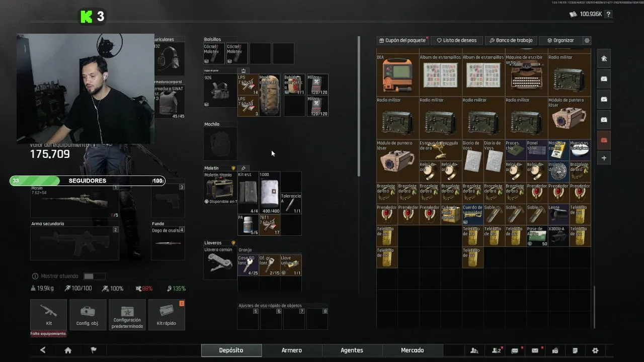
Task: Select the Insignia item in storage
Action: pyautogui.click(x=558, y=171)
